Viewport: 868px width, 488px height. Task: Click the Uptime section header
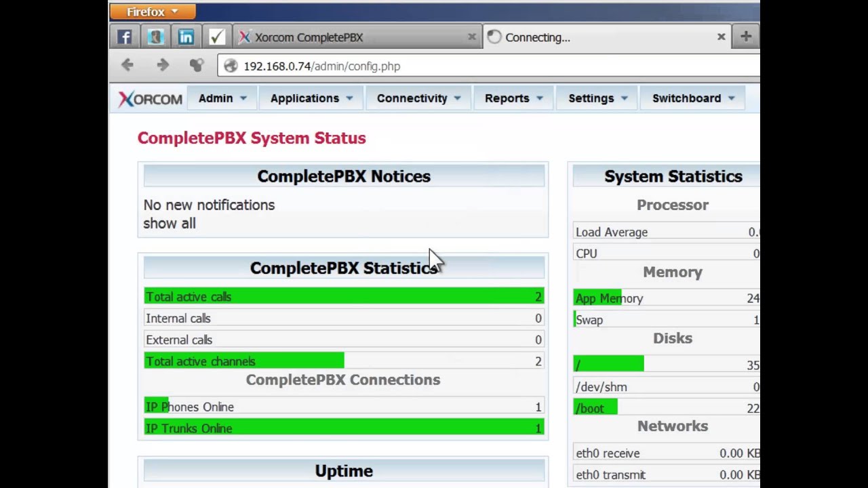point(344,471)
